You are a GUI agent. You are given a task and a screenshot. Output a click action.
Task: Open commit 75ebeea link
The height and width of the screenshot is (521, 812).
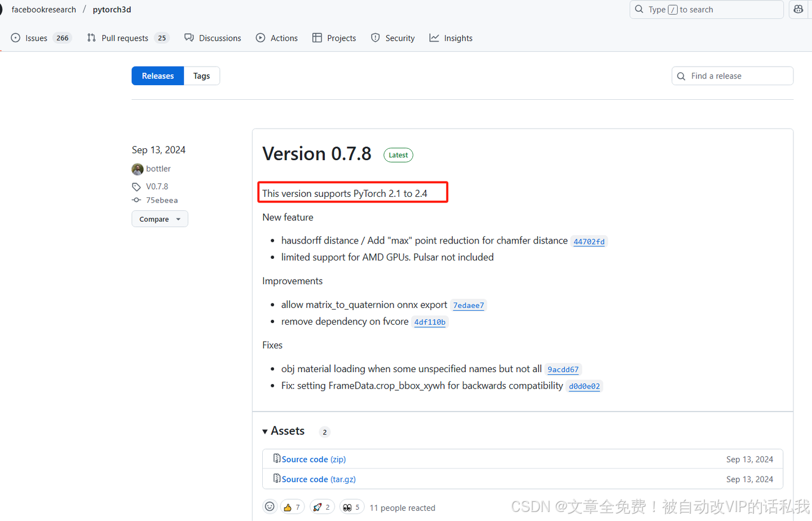[x=162, y=200]
